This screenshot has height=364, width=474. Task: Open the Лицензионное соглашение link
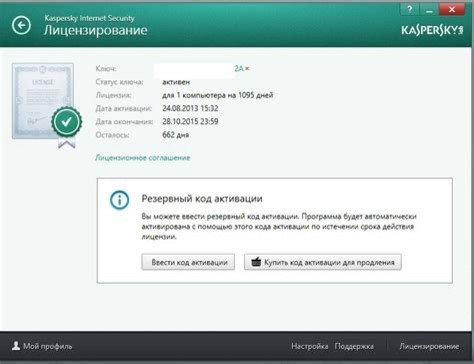click(143, 158)
